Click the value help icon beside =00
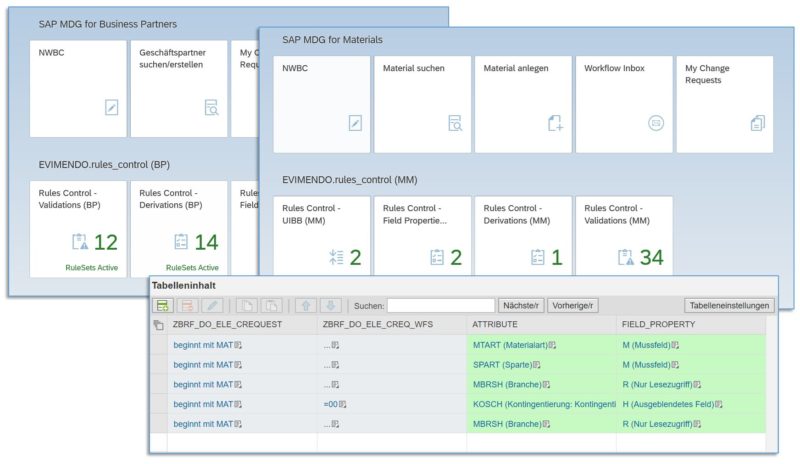 click(342, 404)
